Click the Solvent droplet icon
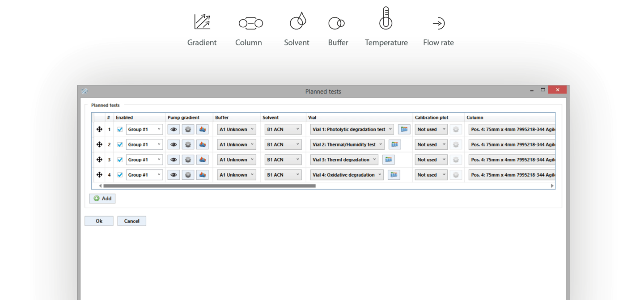Image resolution: width=644 pixels, height=300 pixels. point(298,21)
